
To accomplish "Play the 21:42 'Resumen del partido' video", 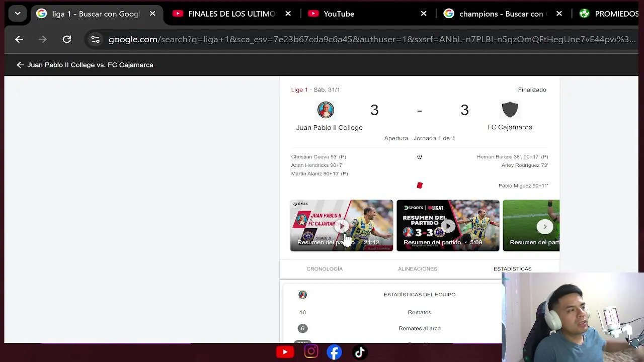I will click(342, 225).
